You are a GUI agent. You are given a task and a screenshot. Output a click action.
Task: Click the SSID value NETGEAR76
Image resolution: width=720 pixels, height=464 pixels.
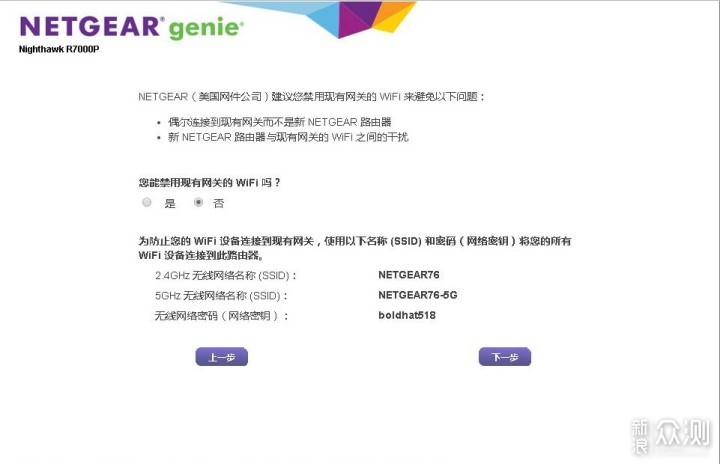click(x=409, y=275)
